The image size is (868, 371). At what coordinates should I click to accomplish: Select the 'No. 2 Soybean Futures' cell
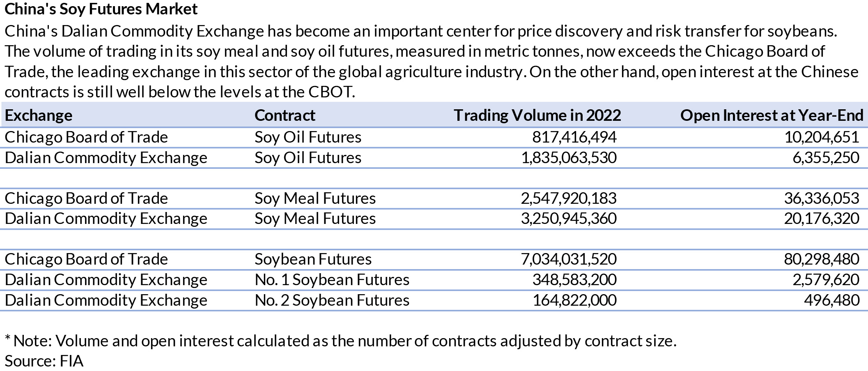(x=332, y=300)
